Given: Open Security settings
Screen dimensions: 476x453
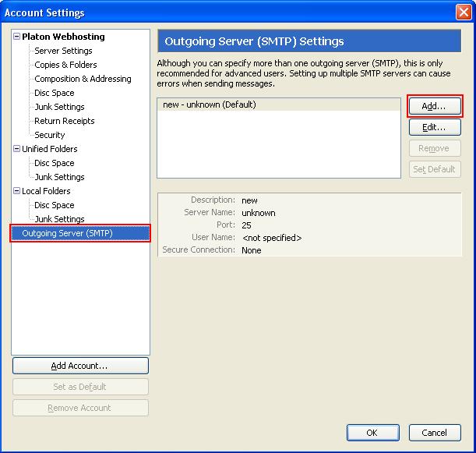Looking at the screenshot, I should pos(50,135).
